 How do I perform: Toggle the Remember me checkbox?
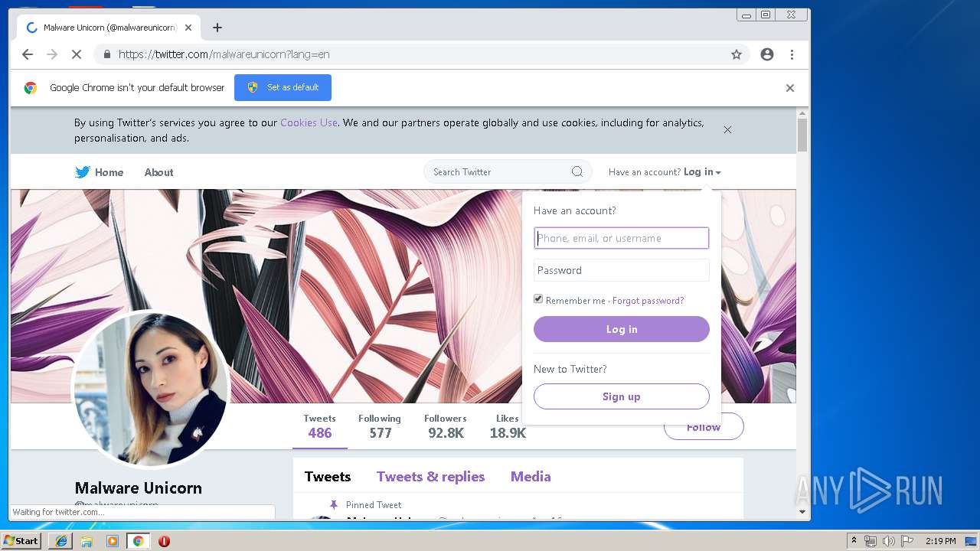(538, 299)
